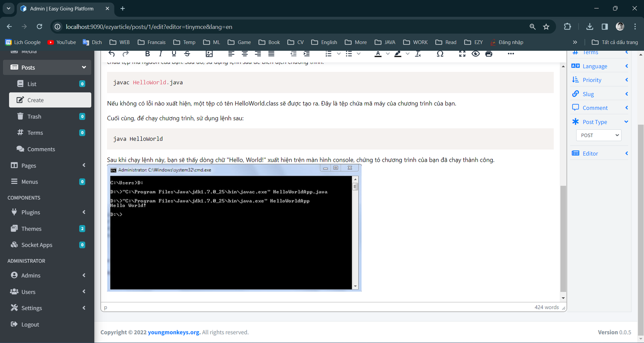
Task: Insert an image with the toolbar icon
Action: click(209, 54)
